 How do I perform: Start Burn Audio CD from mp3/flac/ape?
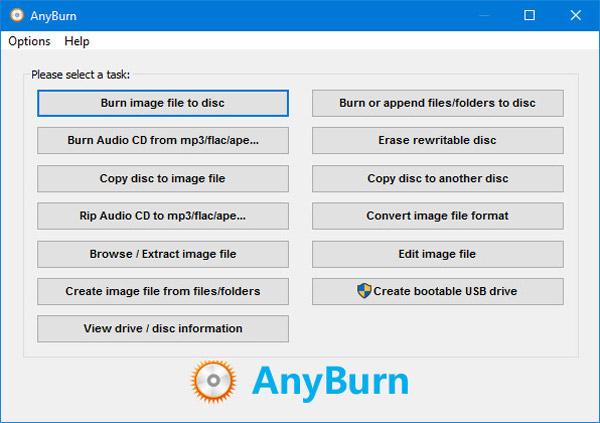[163, 140]
